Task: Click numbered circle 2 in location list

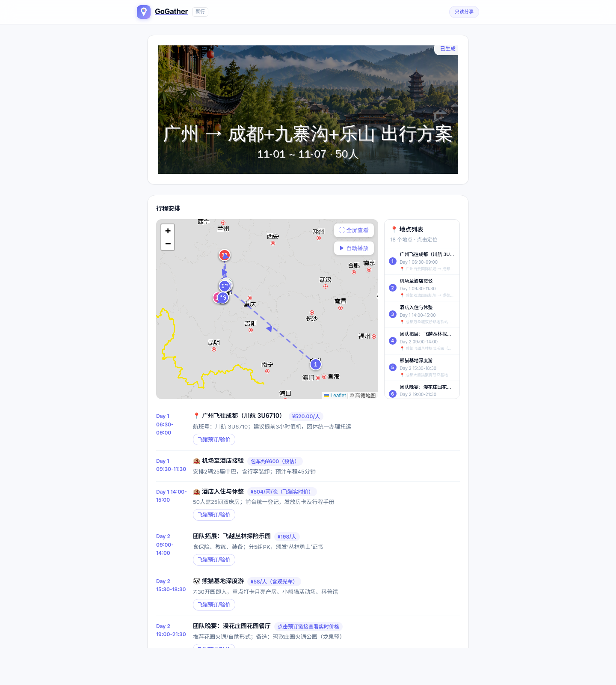Action: (393, 288)
